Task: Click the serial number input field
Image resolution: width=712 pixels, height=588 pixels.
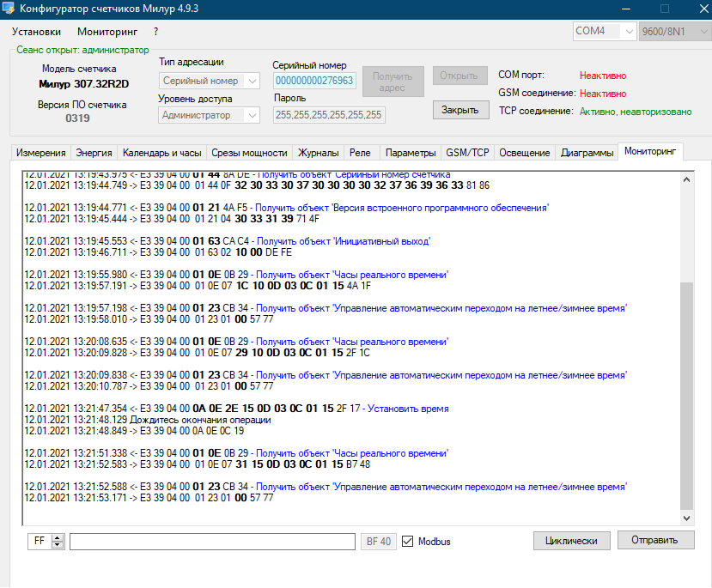Action: coord(314,81)
